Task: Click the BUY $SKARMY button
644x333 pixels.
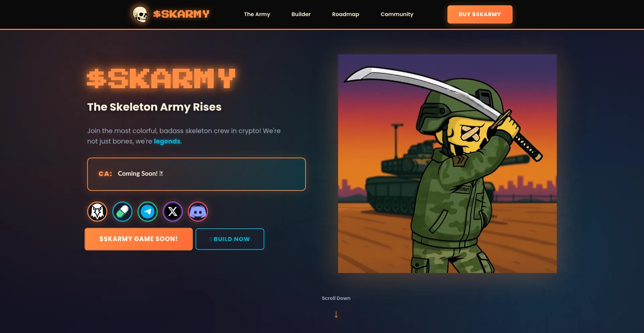Action: click(480, 14)
